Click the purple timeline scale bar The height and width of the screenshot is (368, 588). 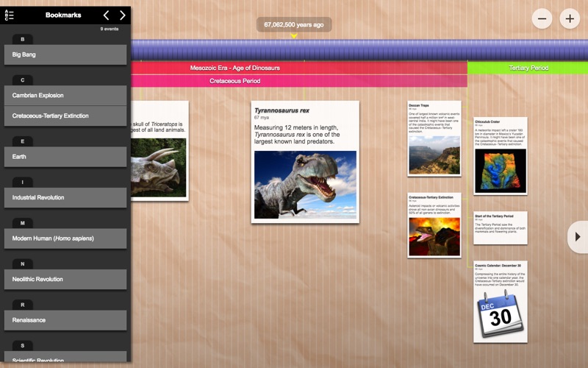click(x=359, y=49)
